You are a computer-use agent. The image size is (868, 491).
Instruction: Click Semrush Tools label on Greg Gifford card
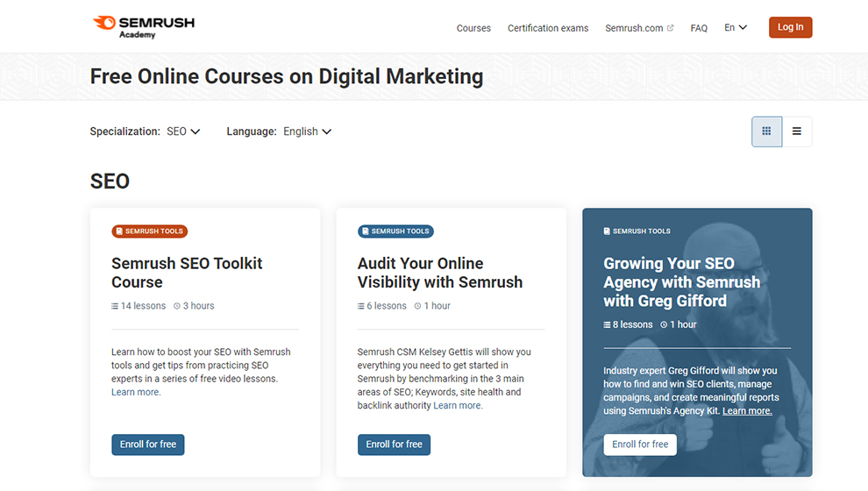pos(637,231)
